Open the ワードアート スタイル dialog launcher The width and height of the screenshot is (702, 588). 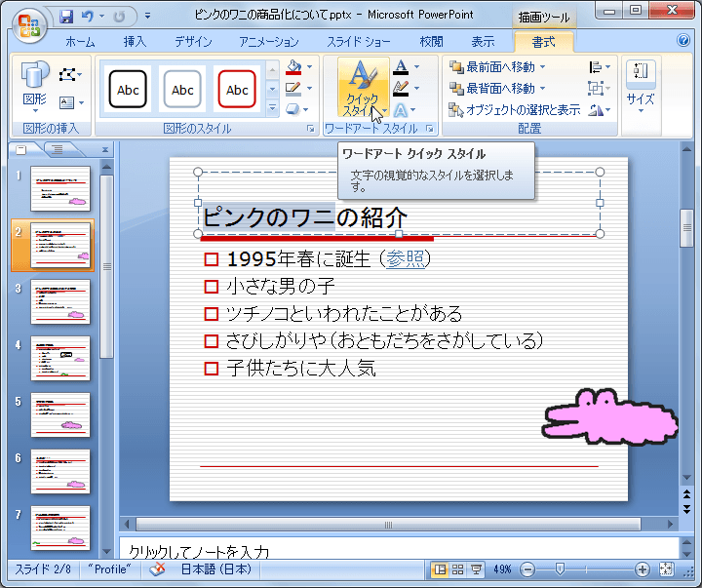(x=430, y=129)
